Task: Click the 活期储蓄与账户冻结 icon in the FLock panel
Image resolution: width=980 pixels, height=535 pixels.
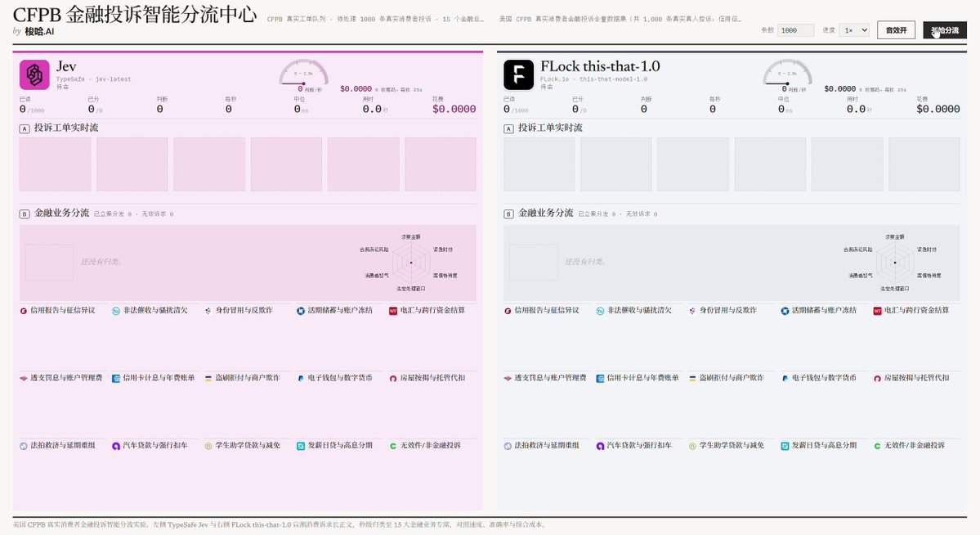Action: (785, 311)
